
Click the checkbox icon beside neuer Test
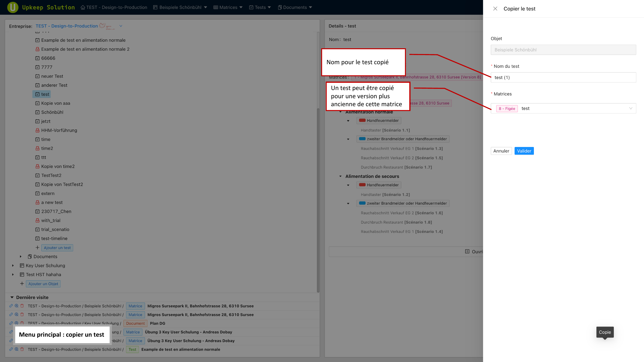click(x=37, y=76)
